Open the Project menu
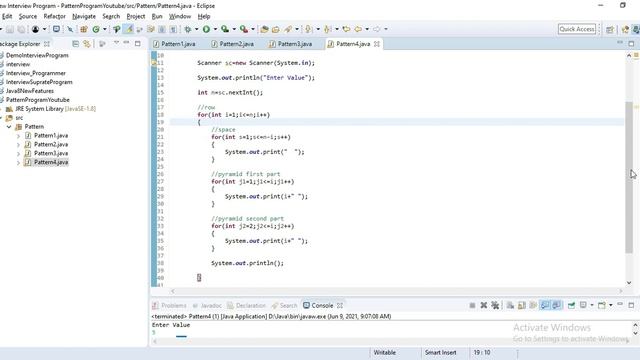This screenshot has height=360, width=640. tap(136, 16)
